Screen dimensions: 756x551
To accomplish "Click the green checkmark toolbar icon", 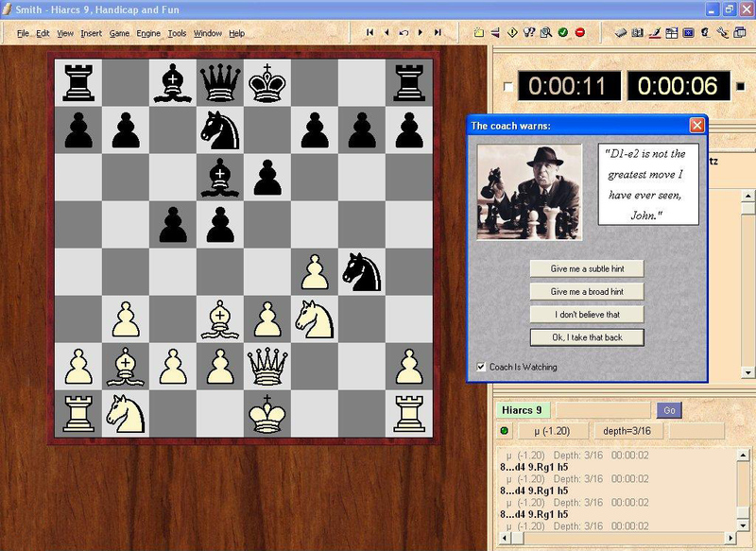I will click(x=563, y=33).
